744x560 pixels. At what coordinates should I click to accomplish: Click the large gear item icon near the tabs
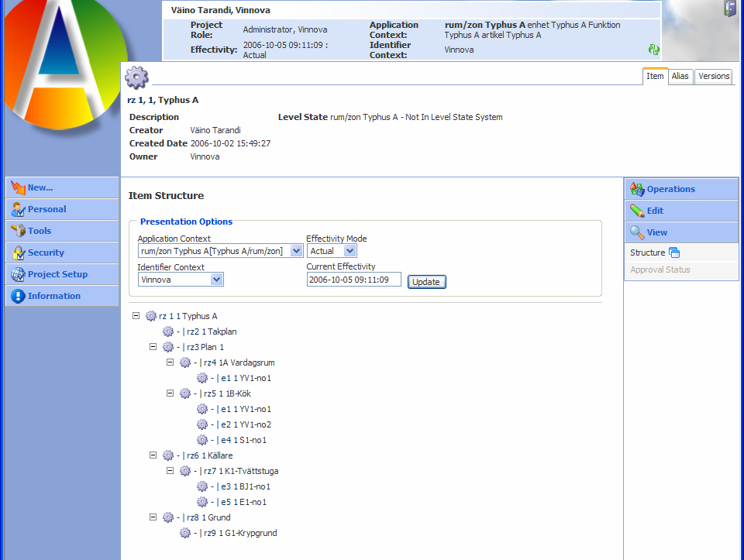[136, 77]
